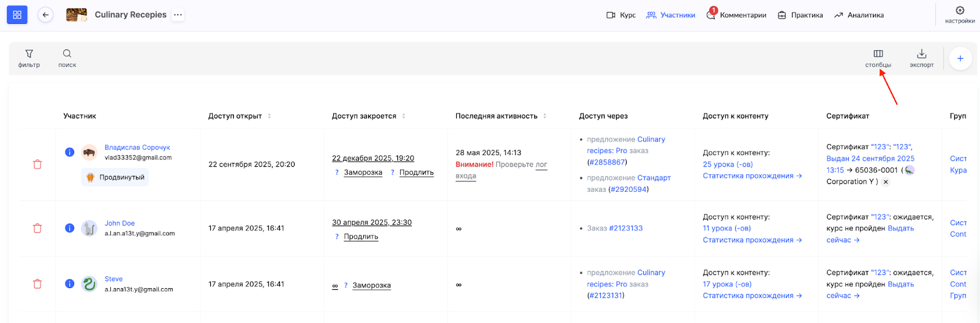The width and height of the screenshot is (980, 323).
Task: Show info for John Doe via info icon
Action: pos(70,228)
